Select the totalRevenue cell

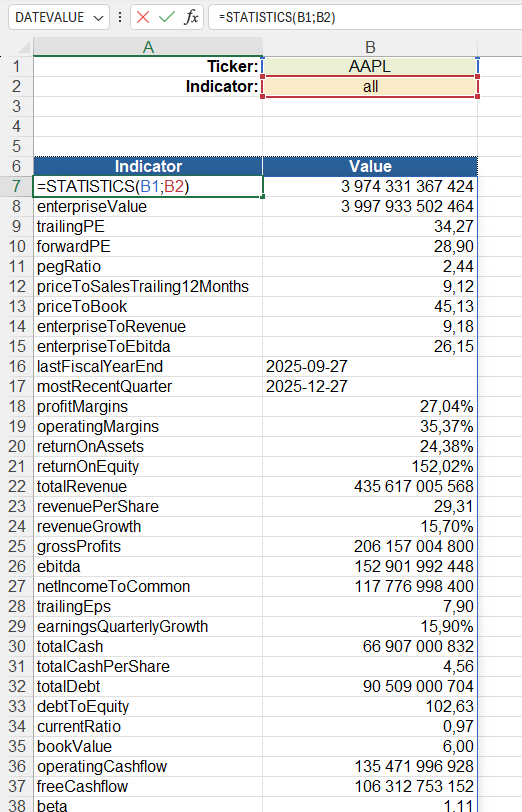coord(148,487)
